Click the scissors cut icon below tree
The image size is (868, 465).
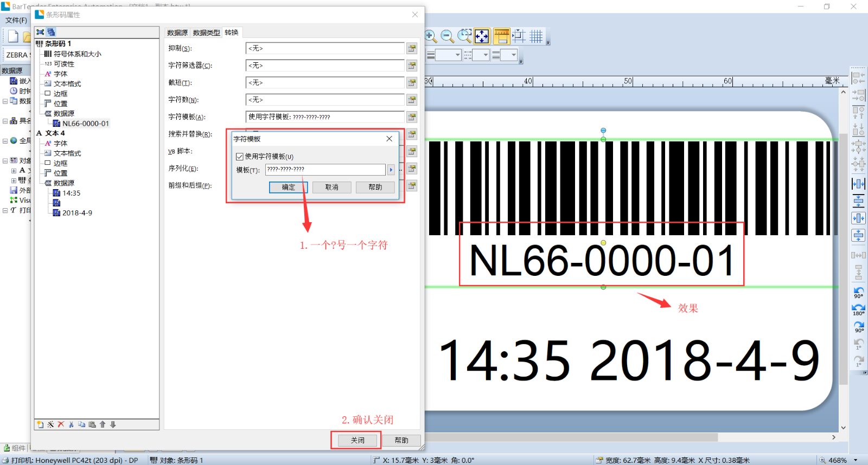[x=71, y=424]
